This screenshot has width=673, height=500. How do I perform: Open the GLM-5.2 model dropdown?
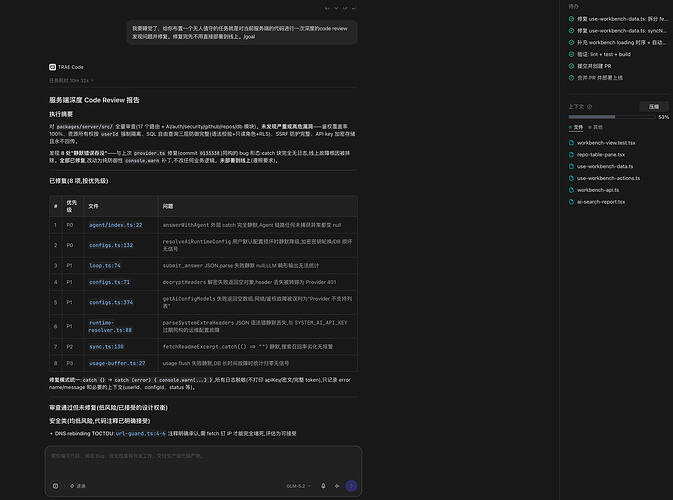pyautogui.click(x=298, y=486)
